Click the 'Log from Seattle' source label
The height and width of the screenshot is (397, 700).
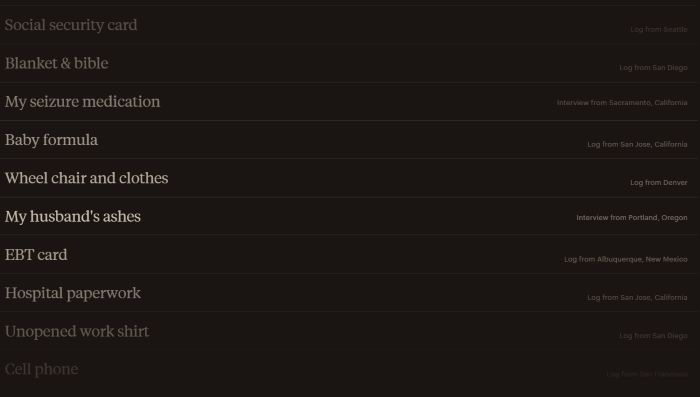click(x=659, y=29)
